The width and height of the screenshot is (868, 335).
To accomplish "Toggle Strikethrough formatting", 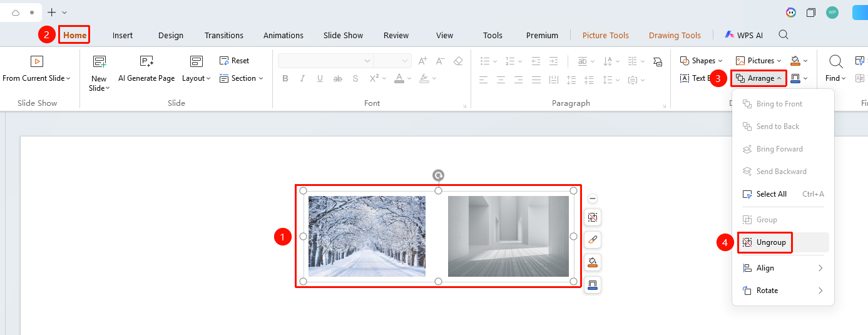I will click(338, 78).
